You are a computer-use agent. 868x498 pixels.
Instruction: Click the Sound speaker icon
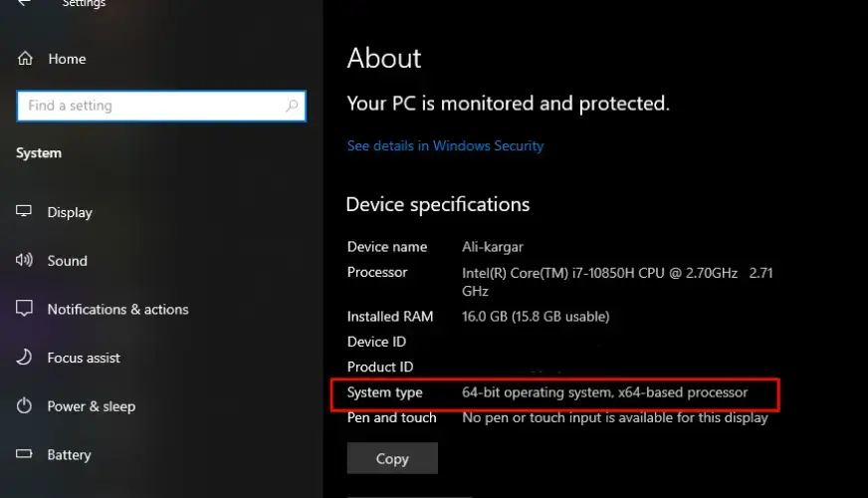tap(25, 261)
